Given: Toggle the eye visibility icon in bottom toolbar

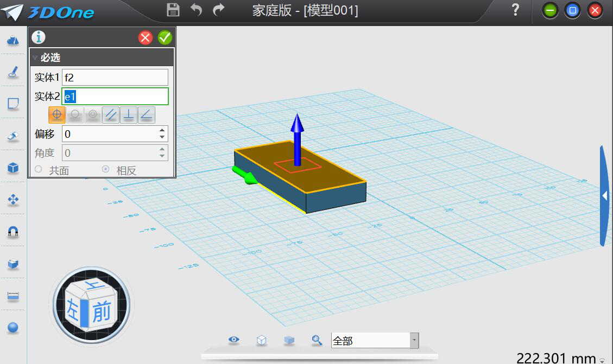Looking at the screenshot, I should tap(234, 340).
